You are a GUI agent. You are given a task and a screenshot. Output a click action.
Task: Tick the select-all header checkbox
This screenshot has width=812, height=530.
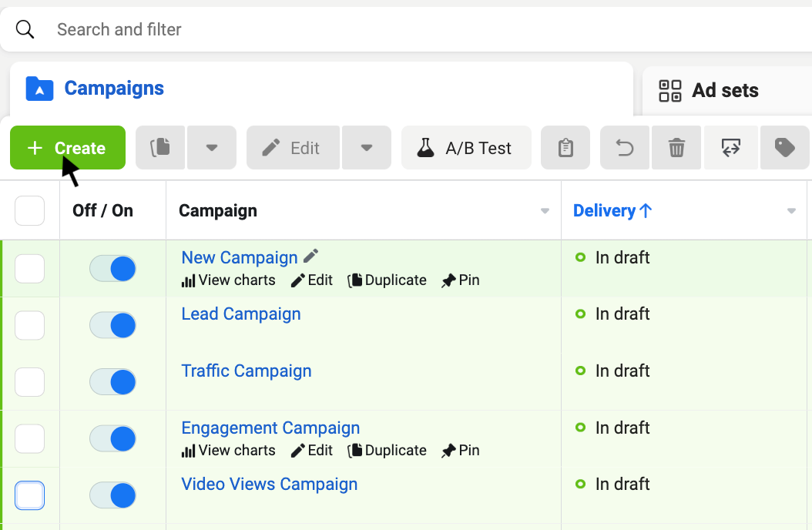[x=29, y=210]
